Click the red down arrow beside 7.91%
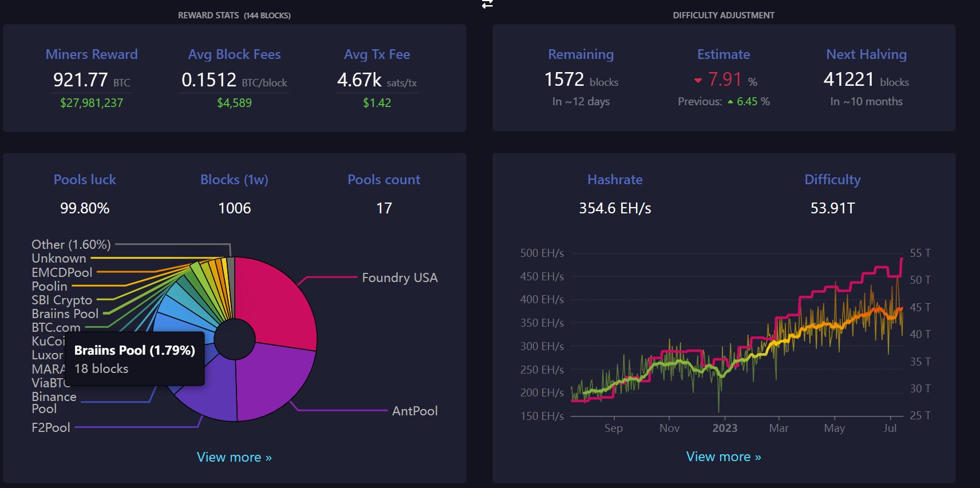The height and width of the screenshot is (488, 980). tap(698, 81)
